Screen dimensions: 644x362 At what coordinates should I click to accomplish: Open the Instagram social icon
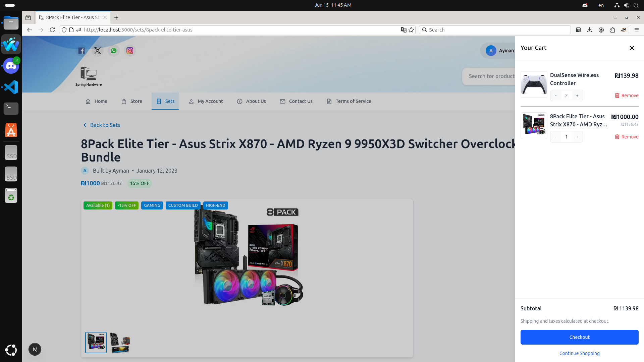pyautogui.click(x=130, y=51)
